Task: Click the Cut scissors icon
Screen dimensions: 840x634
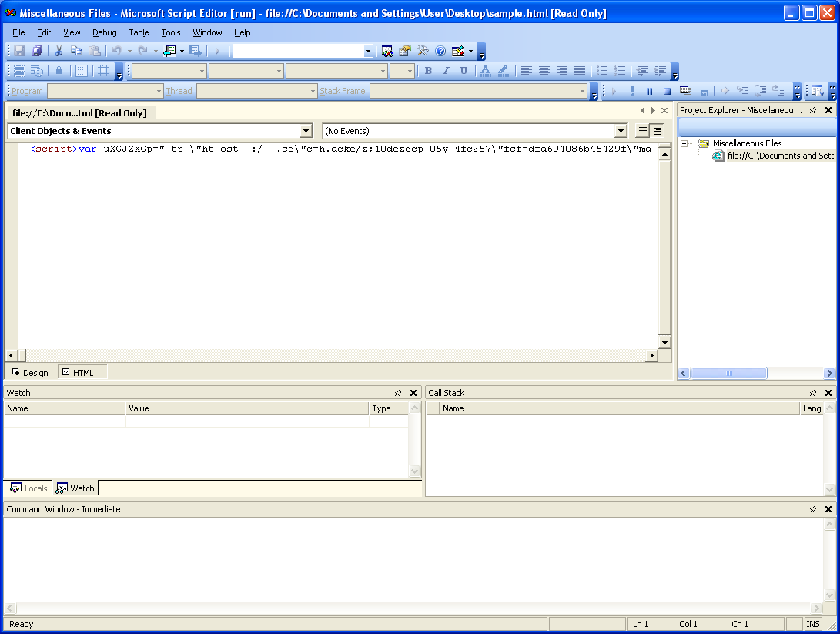Action: (x=58, y=51)
